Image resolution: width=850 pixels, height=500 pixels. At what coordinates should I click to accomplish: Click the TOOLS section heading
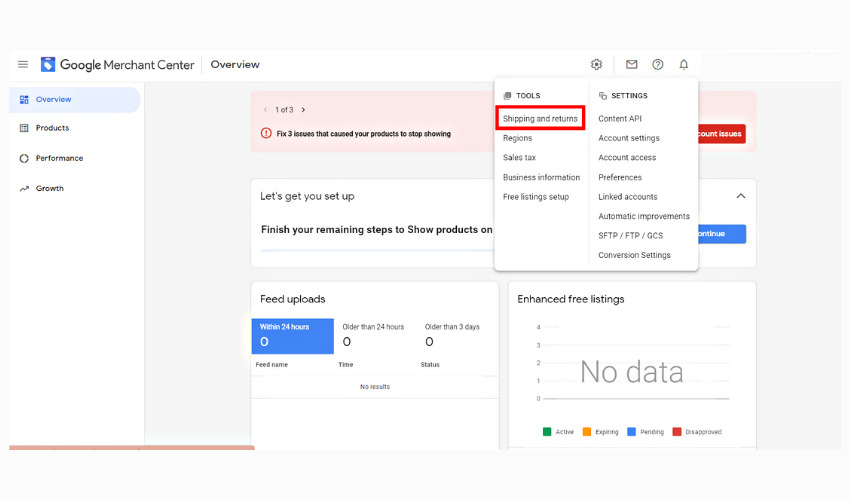[x=528, y=95]
